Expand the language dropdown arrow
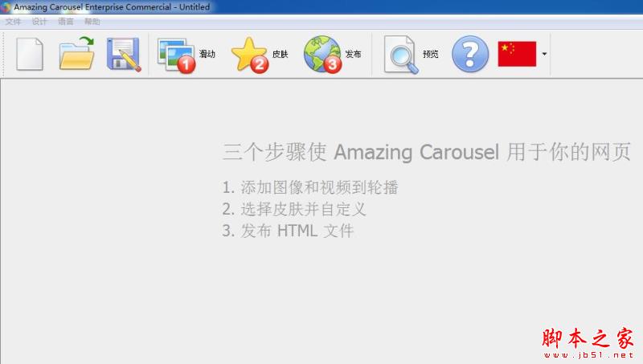Screen dimensions: 643x364 [544, 54]
